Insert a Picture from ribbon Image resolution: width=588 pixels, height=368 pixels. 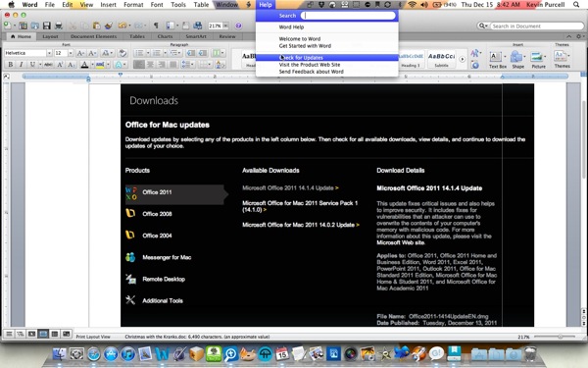[538, 60]
